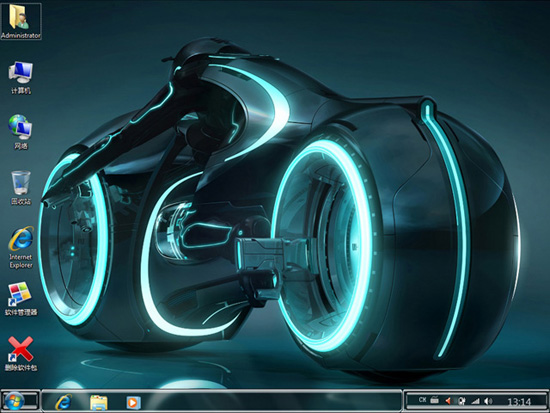The width and height of the screenshot is (550, 413).
Task: Launch Internet Explorer from the taskbar
Action: coord(63,402)
